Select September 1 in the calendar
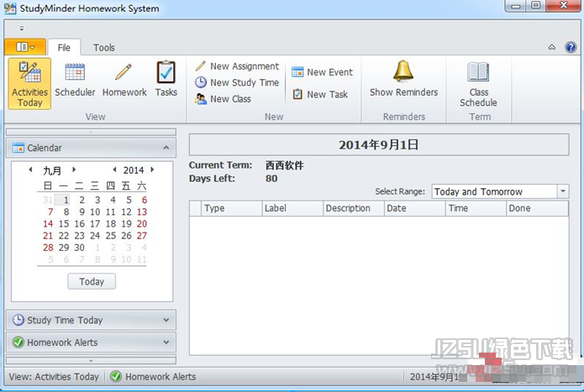The image size is (584, 392). tap(64, 200)
